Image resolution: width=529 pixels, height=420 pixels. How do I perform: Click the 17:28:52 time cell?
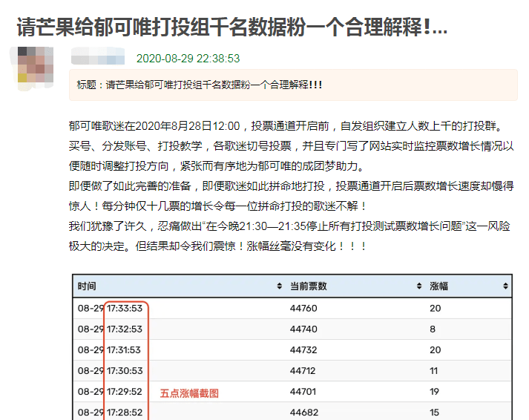coord(125,412)
